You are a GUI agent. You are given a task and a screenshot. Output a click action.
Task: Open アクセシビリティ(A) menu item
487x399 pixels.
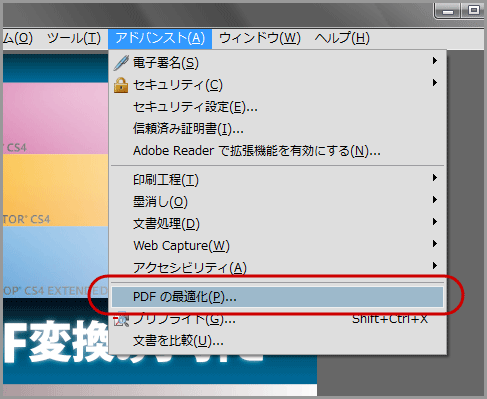277,268
